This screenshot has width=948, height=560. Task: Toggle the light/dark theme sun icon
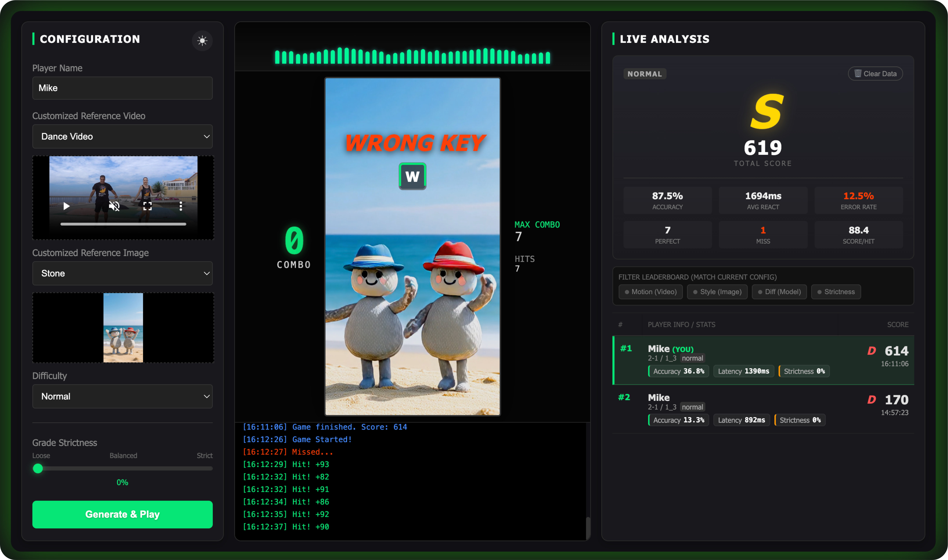pos(202,41)
